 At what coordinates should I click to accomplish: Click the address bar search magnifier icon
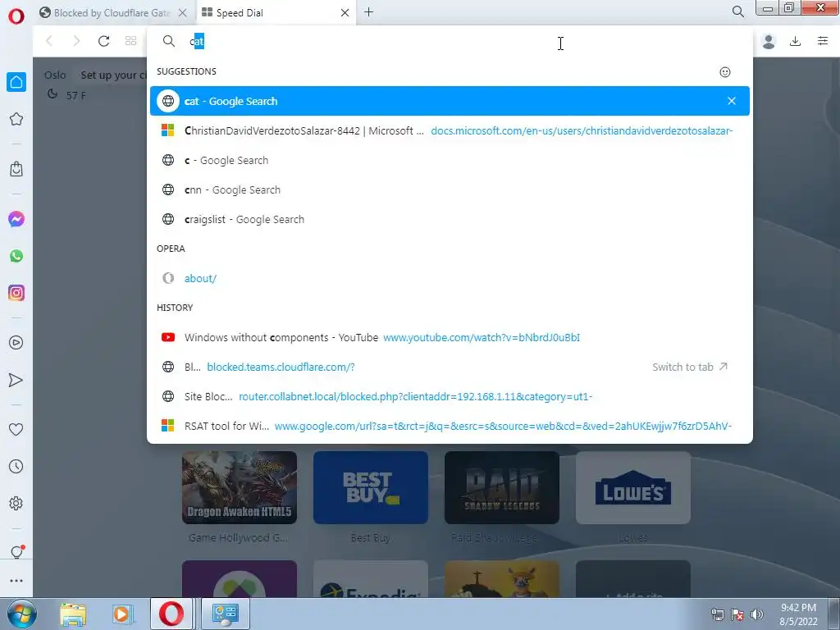tap(169, 41)
